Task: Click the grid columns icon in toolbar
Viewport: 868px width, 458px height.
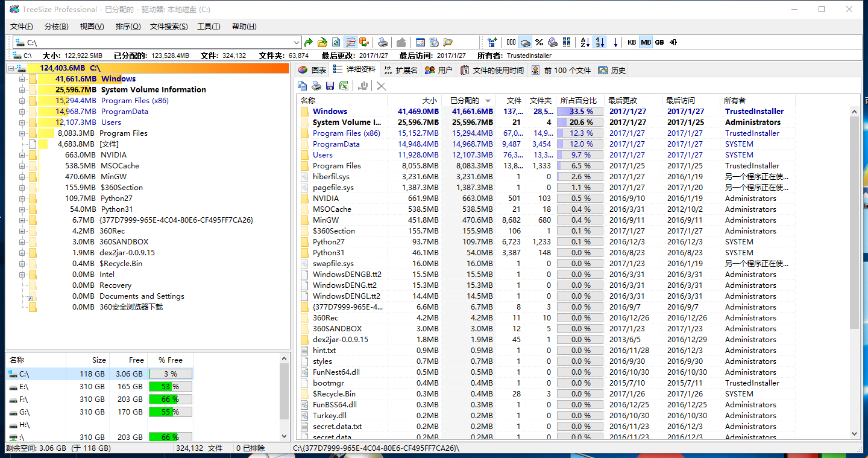Action: coord(567,42)
